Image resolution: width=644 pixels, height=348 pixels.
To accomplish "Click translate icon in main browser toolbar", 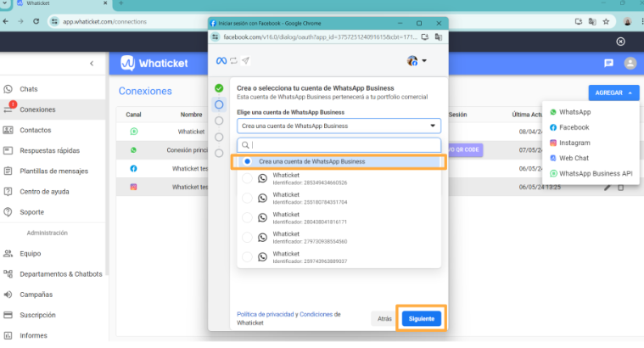I will (592, 22).
